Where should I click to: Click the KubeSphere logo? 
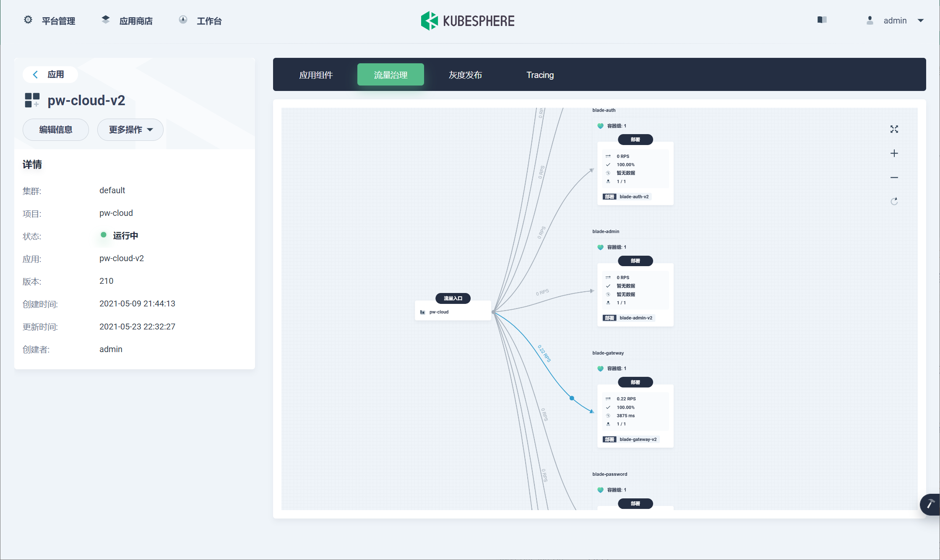pyautogui.click(x=468, y=21)
